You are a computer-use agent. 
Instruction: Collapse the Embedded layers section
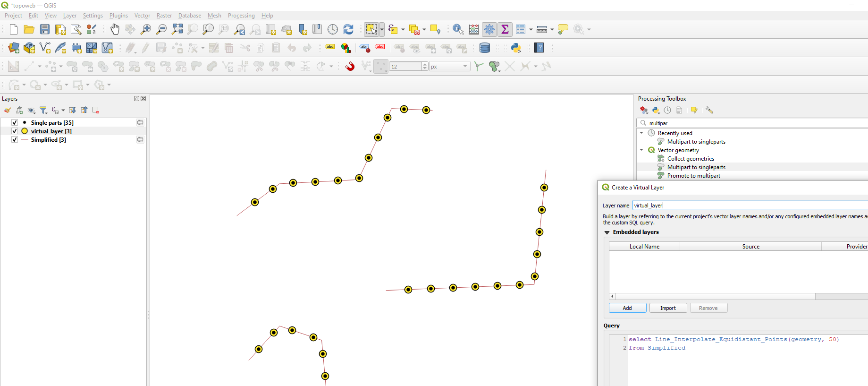tap(607, 232)
